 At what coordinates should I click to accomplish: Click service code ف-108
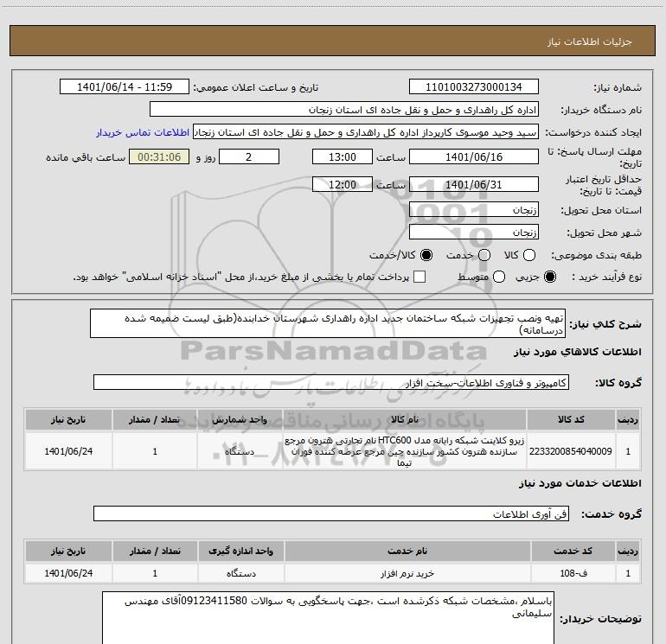[573, 573]
